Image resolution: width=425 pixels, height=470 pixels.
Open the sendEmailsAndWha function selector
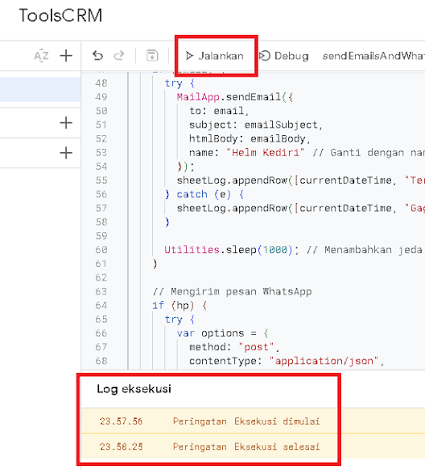coord(373,56)
